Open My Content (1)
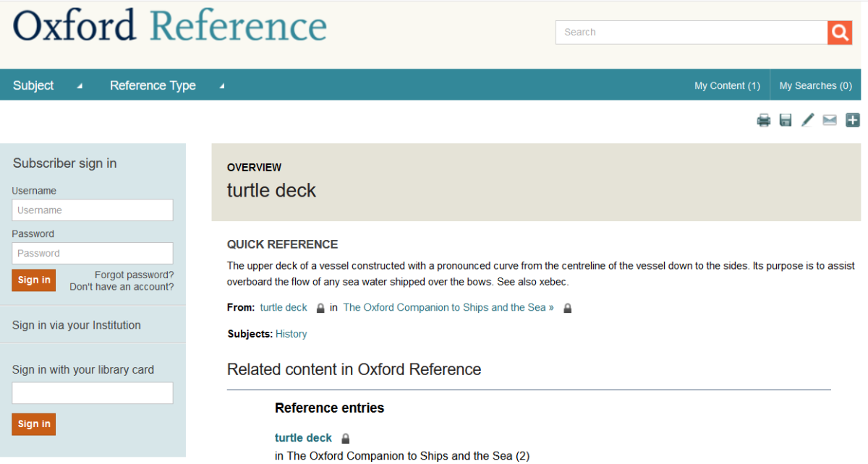The image size is (868, 464). tap(727, 85)
